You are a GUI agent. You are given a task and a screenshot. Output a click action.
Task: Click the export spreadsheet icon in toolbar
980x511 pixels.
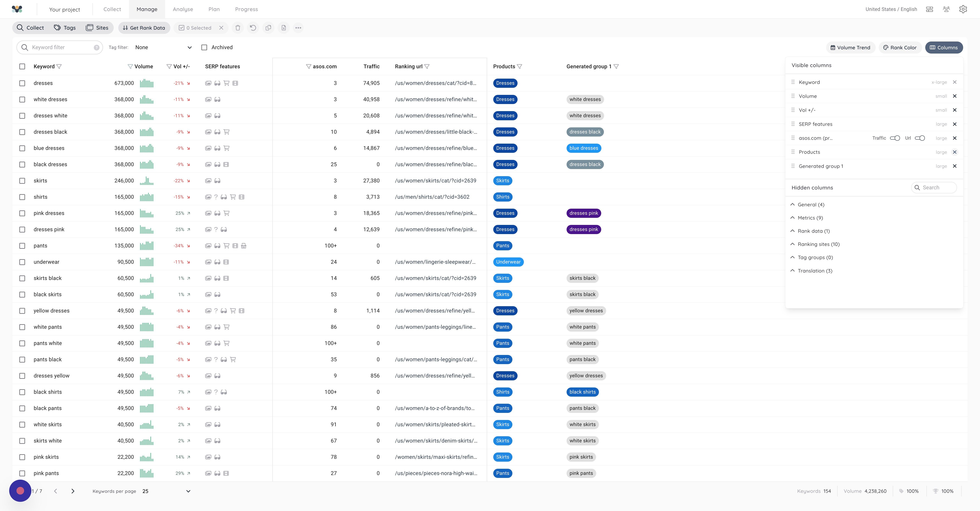coord(283,28)
